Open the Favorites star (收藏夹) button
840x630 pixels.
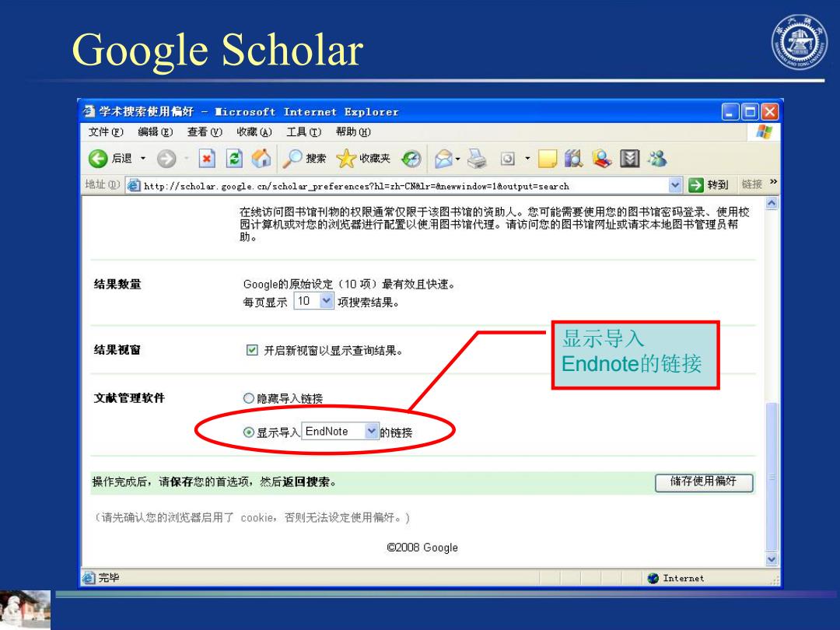pos(363,158)
